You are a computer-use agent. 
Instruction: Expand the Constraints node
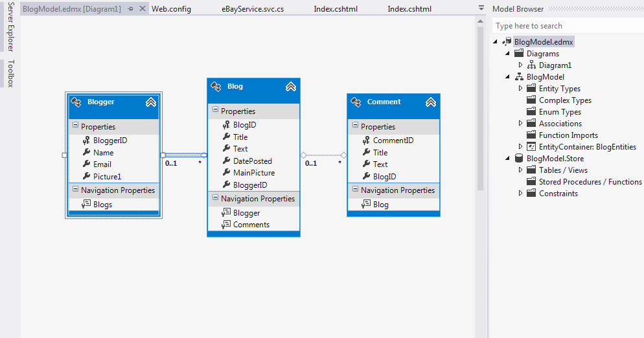pos(520,192)
